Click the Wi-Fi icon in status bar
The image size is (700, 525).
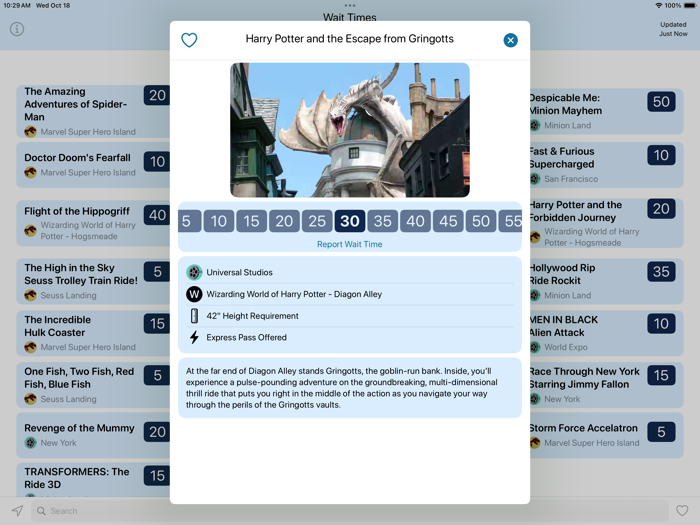(658, 5)
